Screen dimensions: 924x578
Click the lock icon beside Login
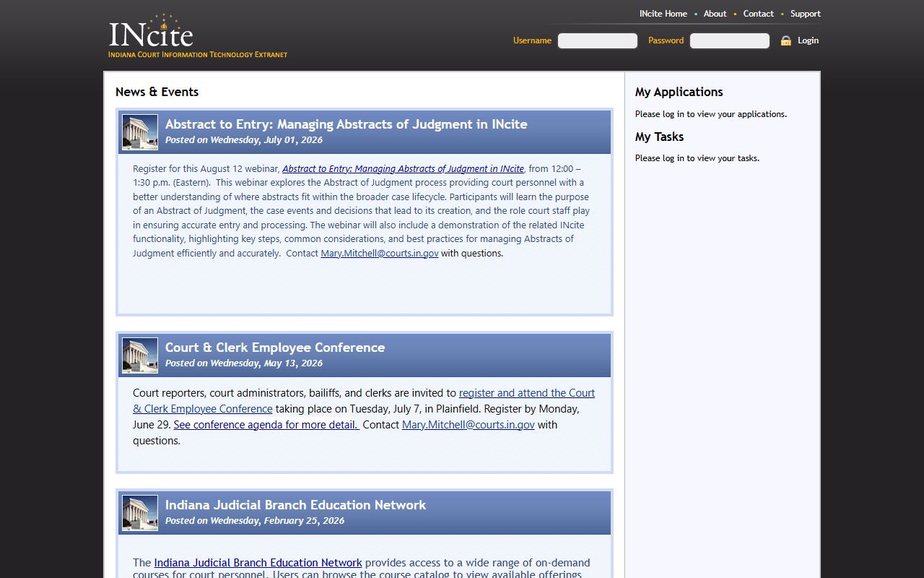coord(786,40)
